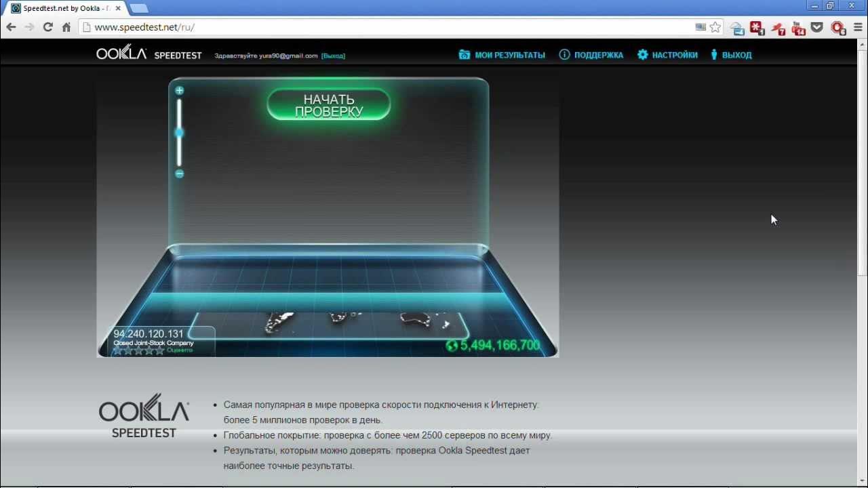Screen dimensions: 868x488
Task: Open ПОДДЕРЖКА support page
Action: [598, 55]
